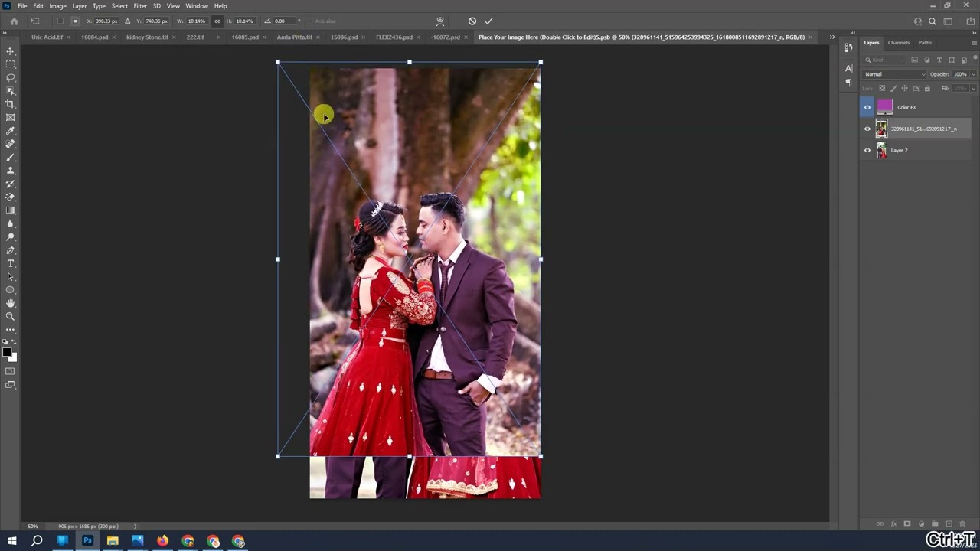Toggle relative positioning triangle for reference point
980x551 pixels.
click(x=127, y=21)
